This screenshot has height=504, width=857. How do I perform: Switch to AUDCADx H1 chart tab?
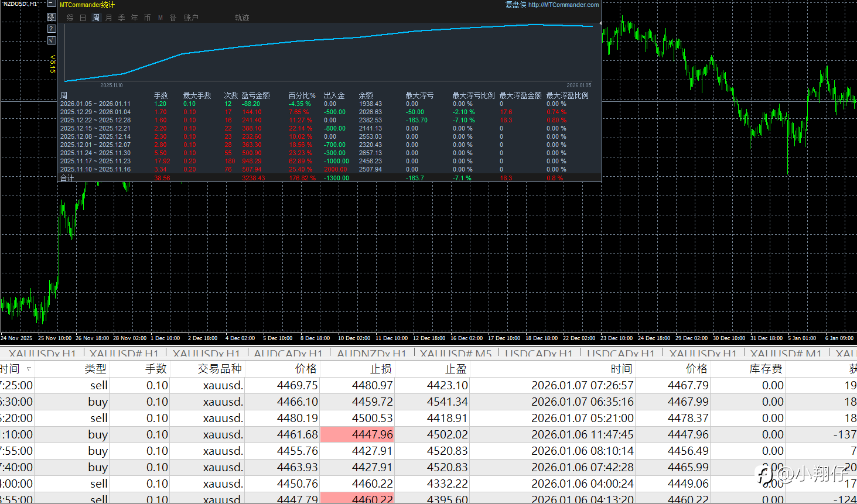coord(288,354)
